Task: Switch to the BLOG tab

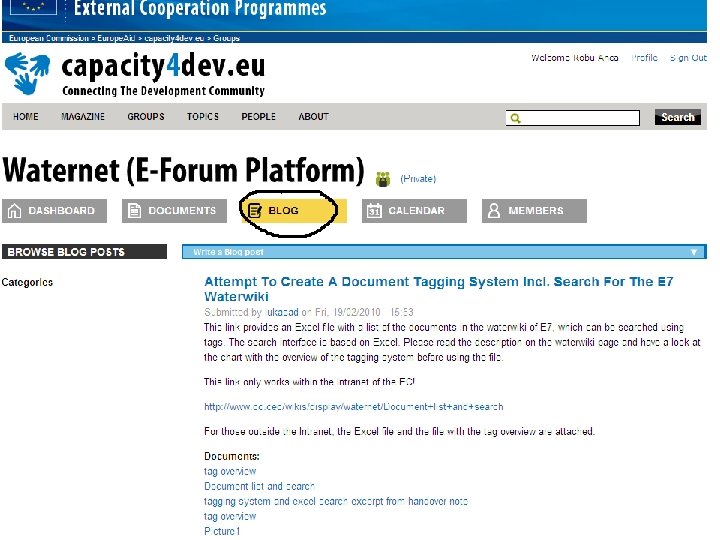Action: [x=294, y=211]
